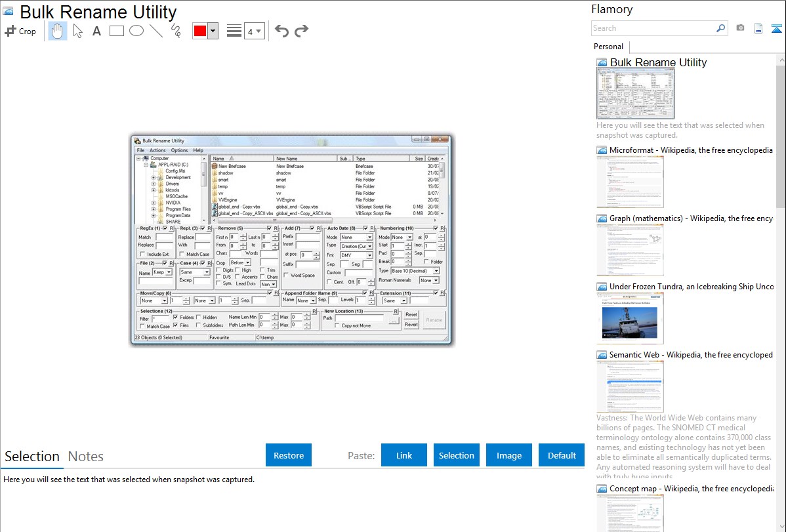The width and height of the screenshot is (786, 532).
Task: Open Bulk Rename Utility snapshot thumbnail in sidebar
Action: (x=635, y=94)
